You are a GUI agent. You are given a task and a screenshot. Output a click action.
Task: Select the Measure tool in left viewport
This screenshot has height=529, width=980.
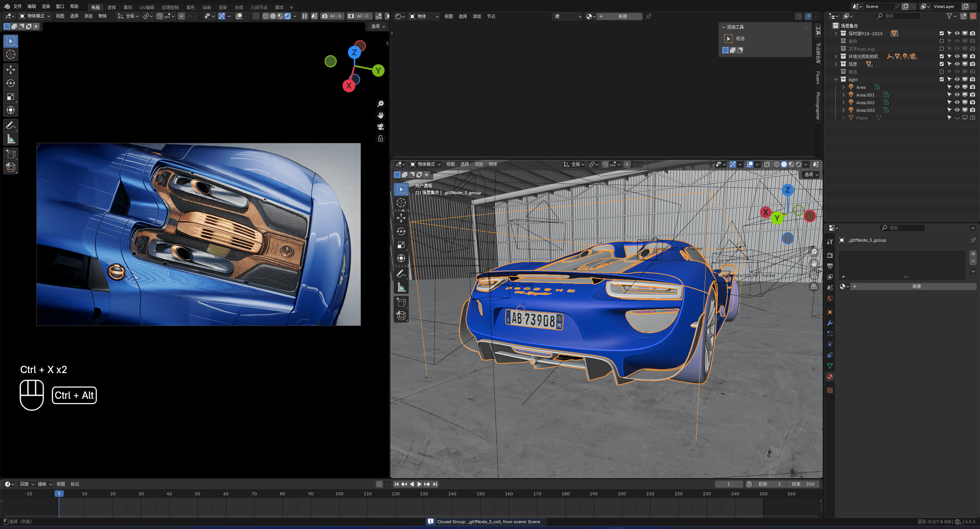click(x=11, y=139)
